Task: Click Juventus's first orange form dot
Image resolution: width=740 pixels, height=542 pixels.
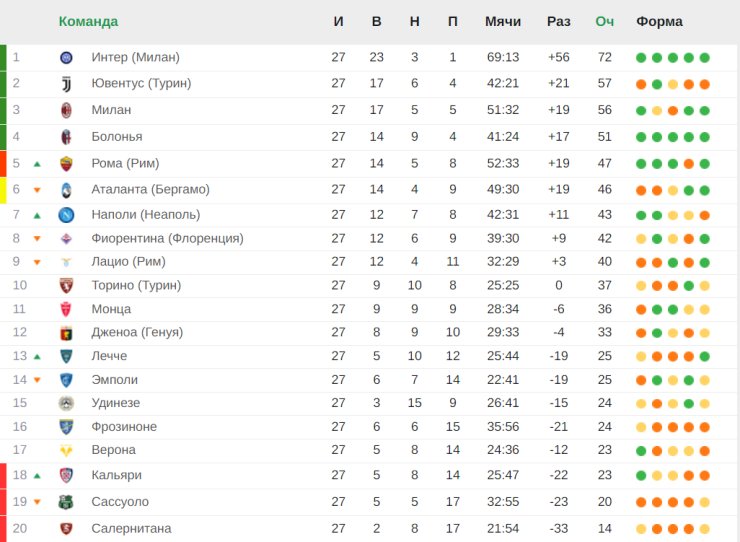Action: tap(641, 84)
